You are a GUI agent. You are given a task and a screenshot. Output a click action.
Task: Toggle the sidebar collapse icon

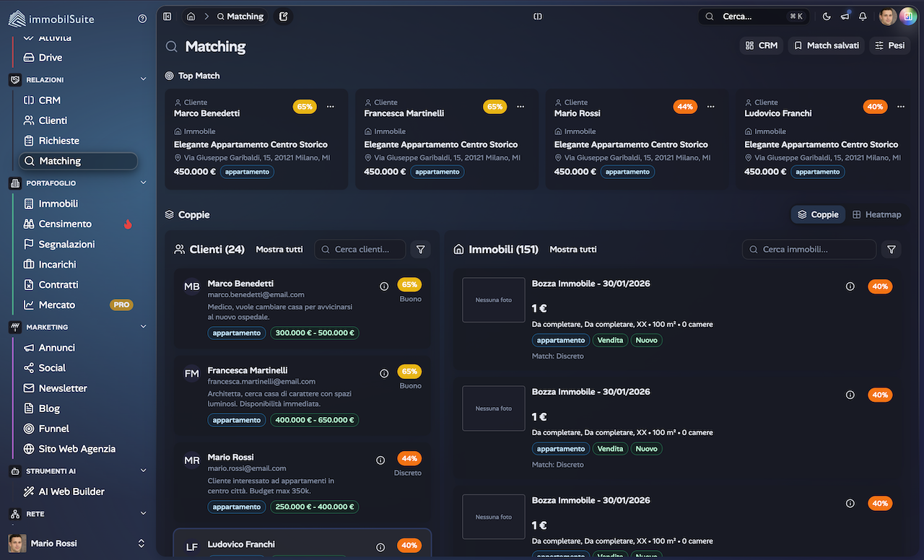click(167, 17)
